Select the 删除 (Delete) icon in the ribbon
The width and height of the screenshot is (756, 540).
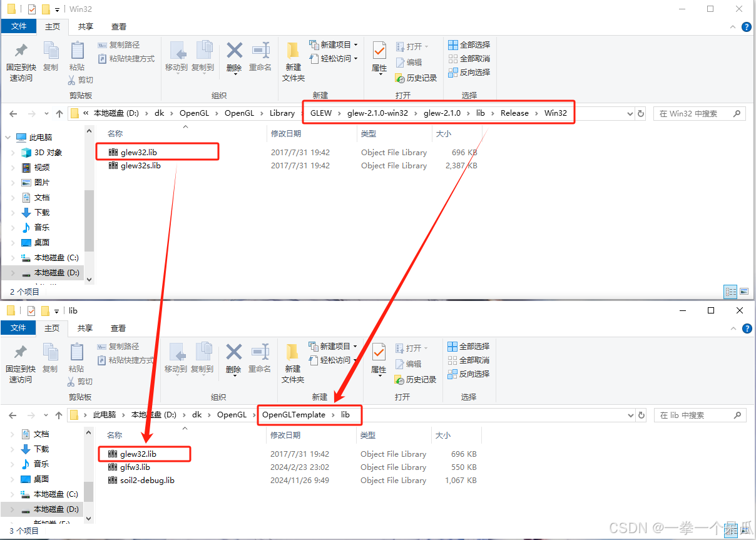234,56
